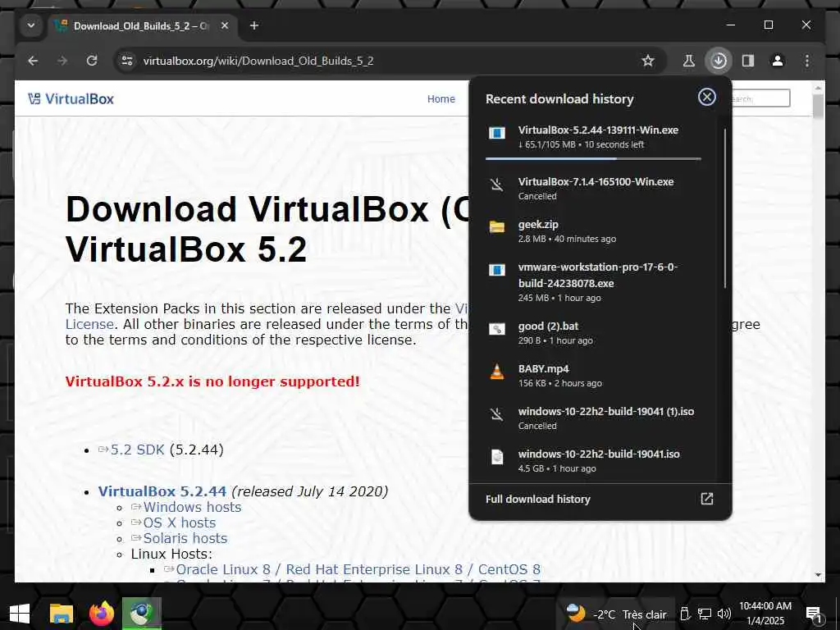The image size is (840, 630).
Task: Select the Download_Old_Builds_5_2 tab
Action: click(142, 25)
